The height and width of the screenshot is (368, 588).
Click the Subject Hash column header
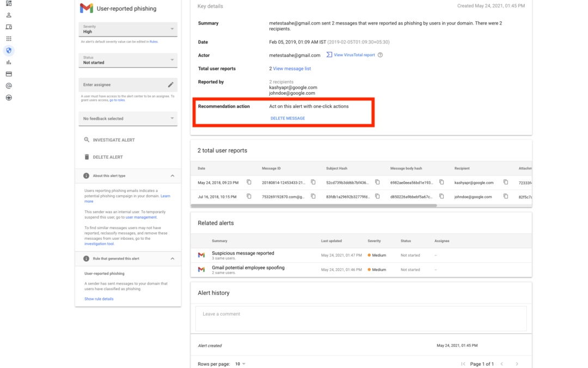(x=336, y=168)
